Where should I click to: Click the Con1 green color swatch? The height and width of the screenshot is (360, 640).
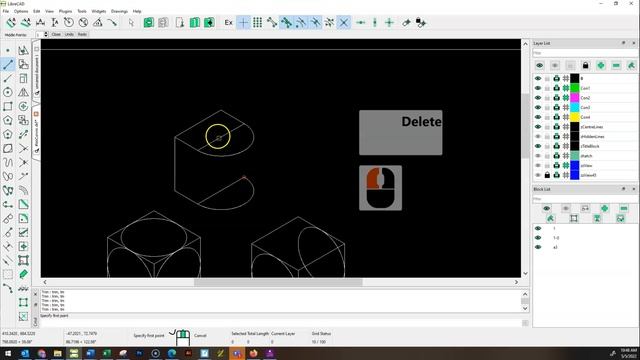tap(575, 88)
